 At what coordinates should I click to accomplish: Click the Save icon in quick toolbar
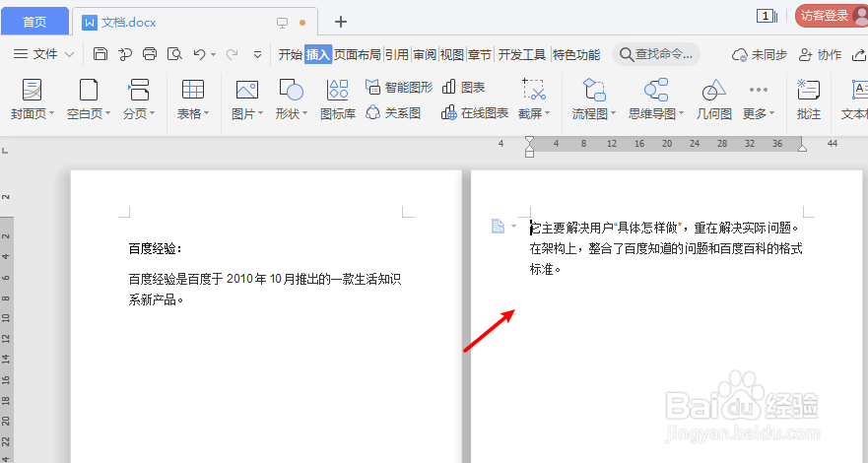click(100, 53)
